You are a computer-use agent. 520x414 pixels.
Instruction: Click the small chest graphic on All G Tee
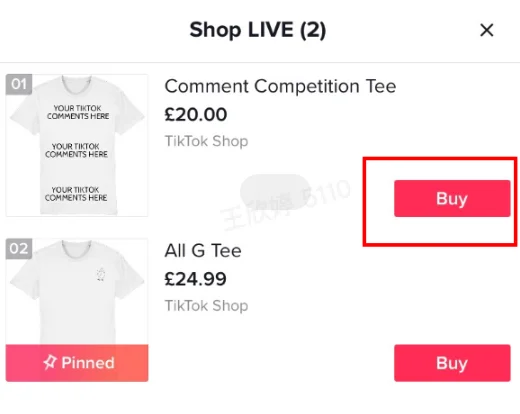(x=100, y=274)
